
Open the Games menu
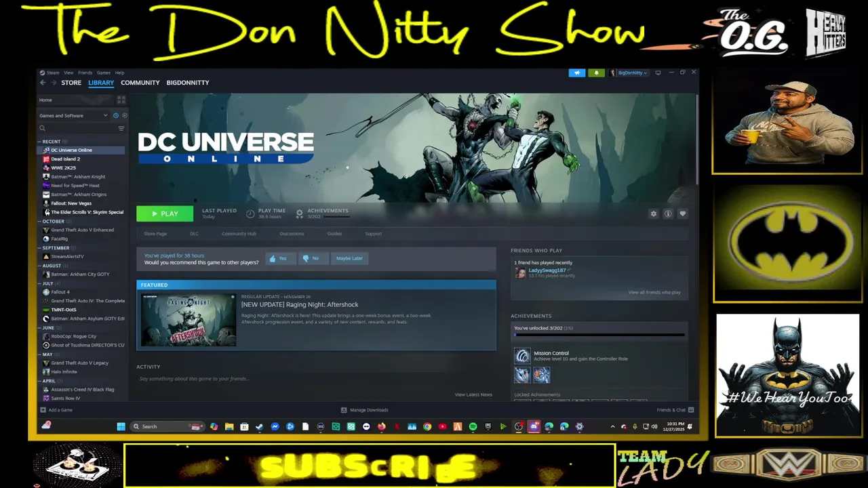(103, 73)
